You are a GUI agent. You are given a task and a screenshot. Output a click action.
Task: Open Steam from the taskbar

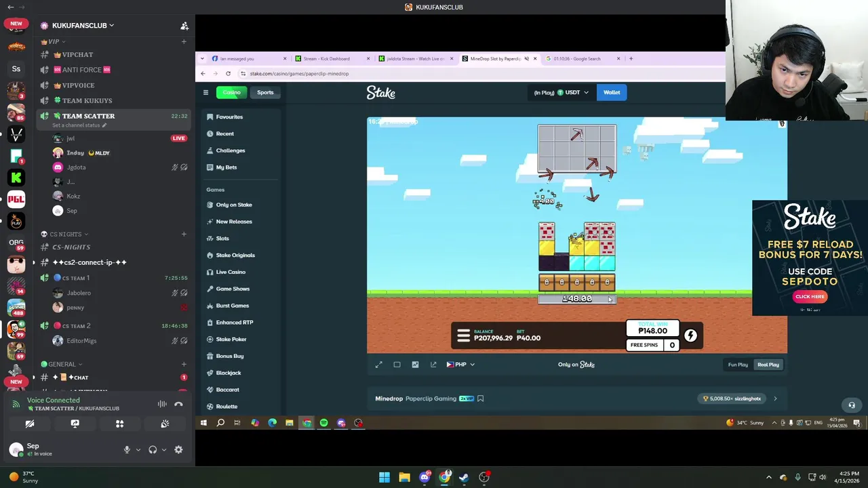[464, 477]
